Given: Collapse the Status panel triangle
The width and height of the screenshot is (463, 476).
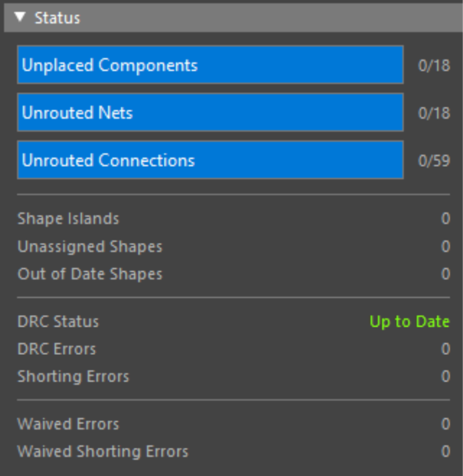Looking at the screenshot, I should tap(20, 17).
